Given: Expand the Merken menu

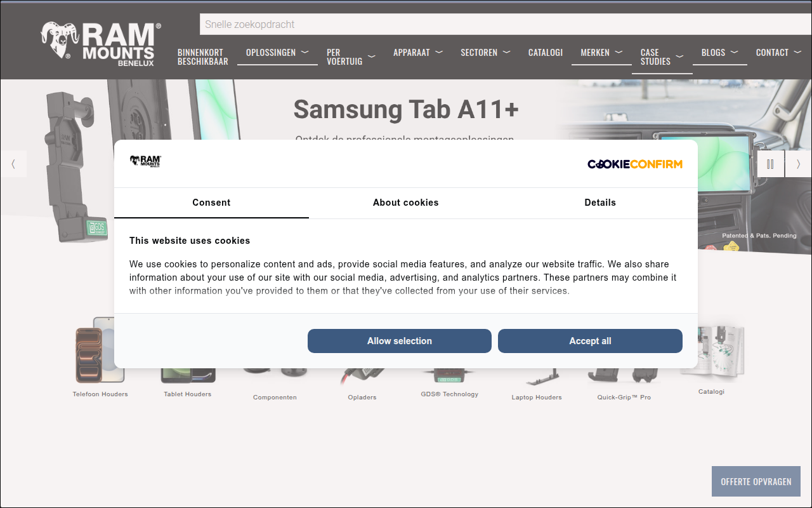Looking at the screenshot, I should [x=601, y=53].
